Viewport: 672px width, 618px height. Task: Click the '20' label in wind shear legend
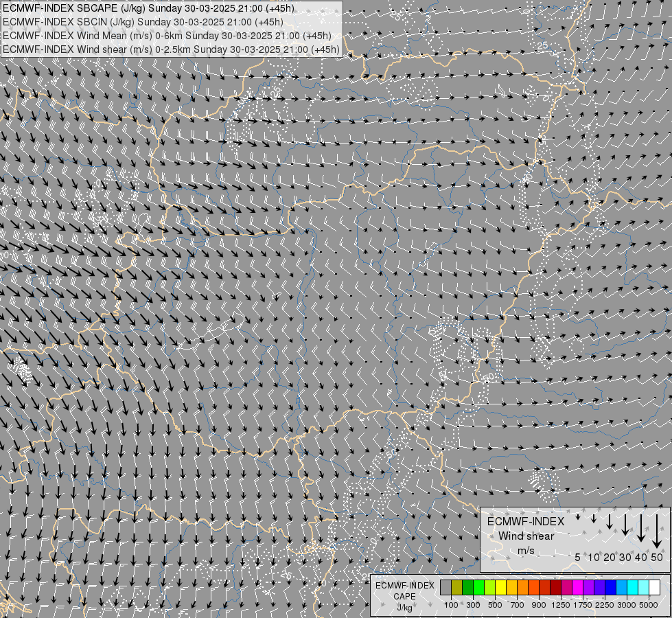click(x=610, y=557)
